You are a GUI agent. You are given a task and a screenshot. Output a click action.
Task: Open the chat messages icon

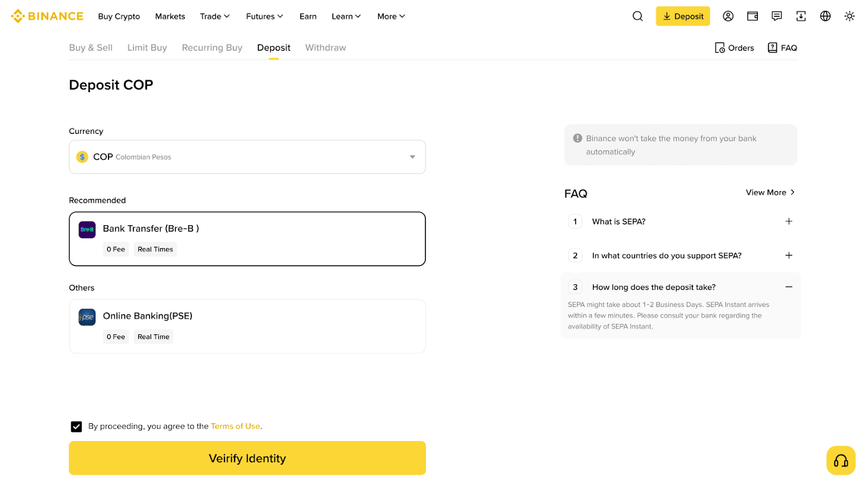click(x=777, y=16)
